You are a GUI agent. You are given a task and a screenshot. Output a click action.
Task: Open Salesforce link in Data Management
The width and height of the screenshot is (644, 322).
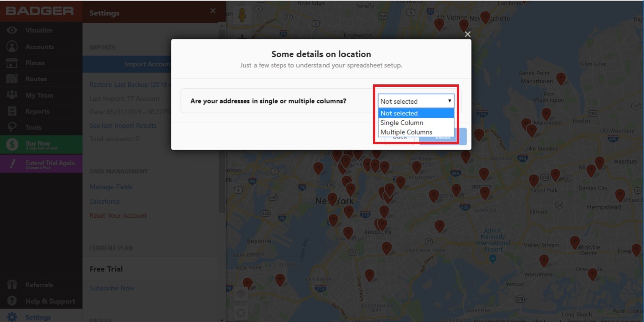point(105,201)
